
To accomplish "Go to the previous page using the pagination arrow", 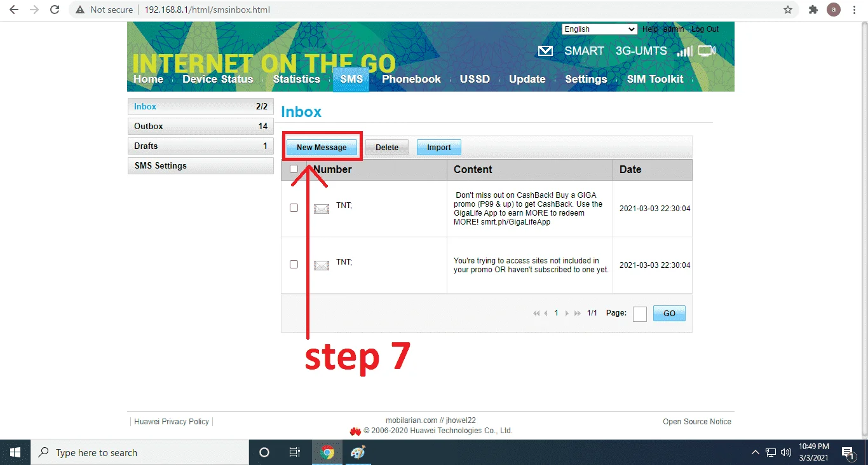I will tap(546, 314).
